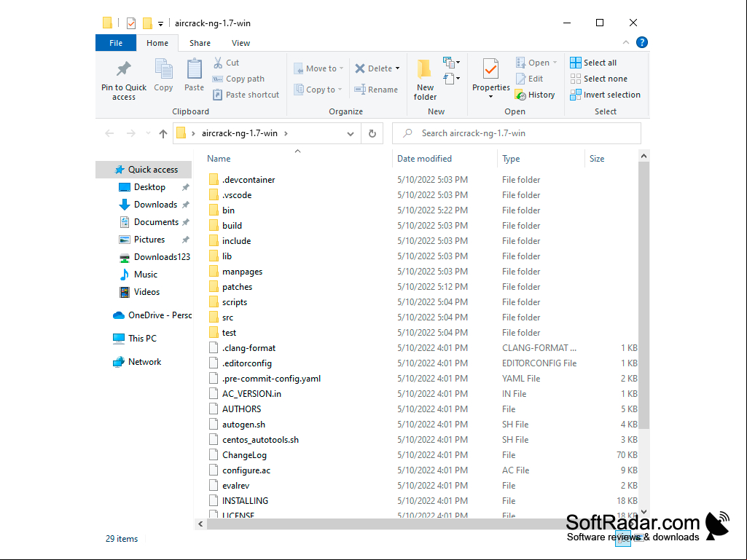The image size is (747, 560).
Task: Sort by the Size column header
Action: (597, 159)
